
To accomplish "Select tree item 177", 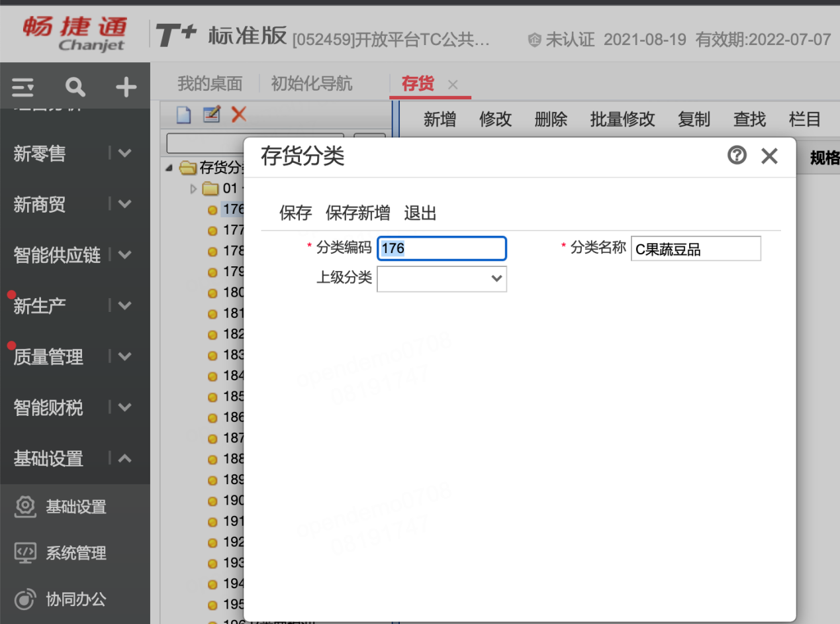I will (233, 231).
